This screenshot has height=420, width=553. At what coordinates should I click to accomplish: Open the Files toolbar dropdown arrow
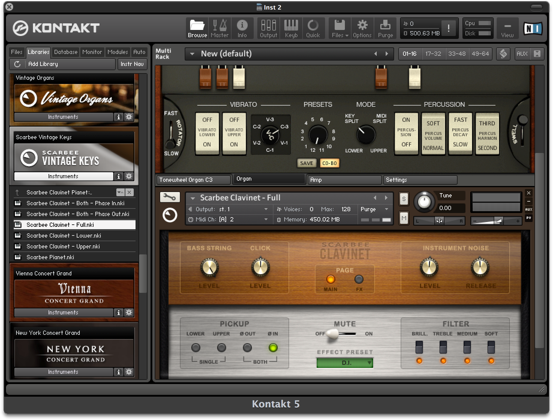[347, 36]
